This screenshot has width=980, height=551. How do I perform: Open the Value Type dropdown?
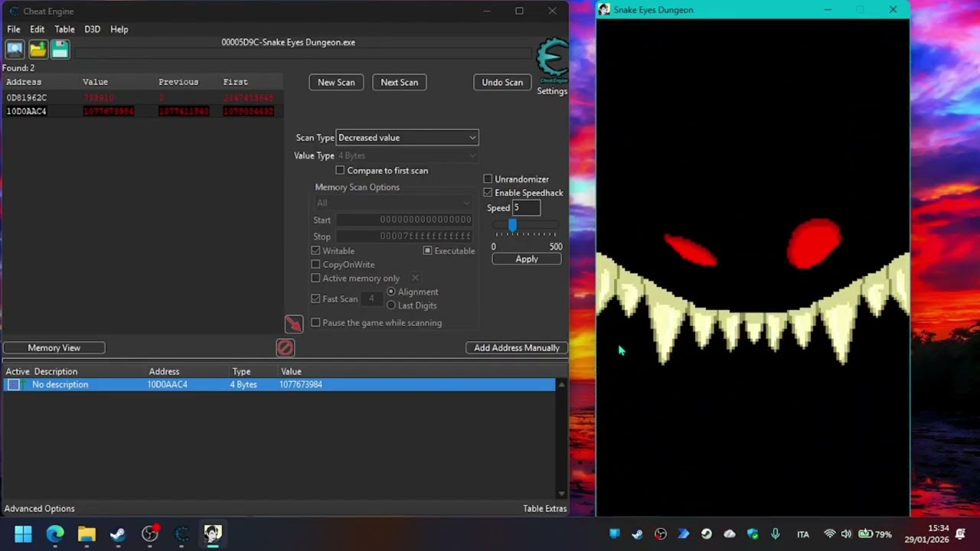(x=407, y=156)
